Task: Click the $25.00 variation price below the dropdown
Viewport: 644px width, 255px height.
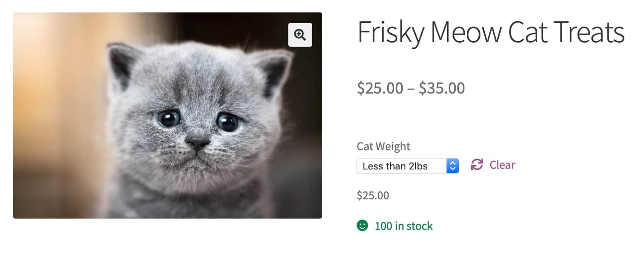Action: click(373, 195)
